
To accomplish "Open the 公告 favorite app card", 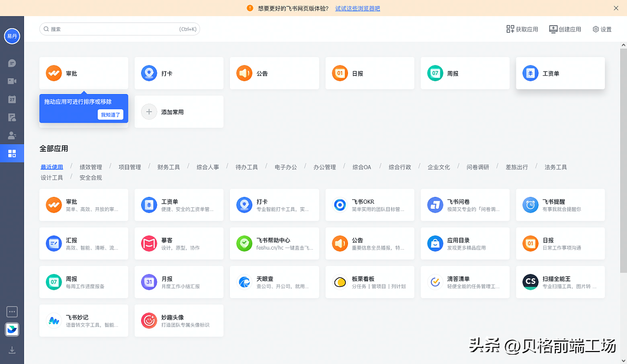I will [x=274, y=73].
